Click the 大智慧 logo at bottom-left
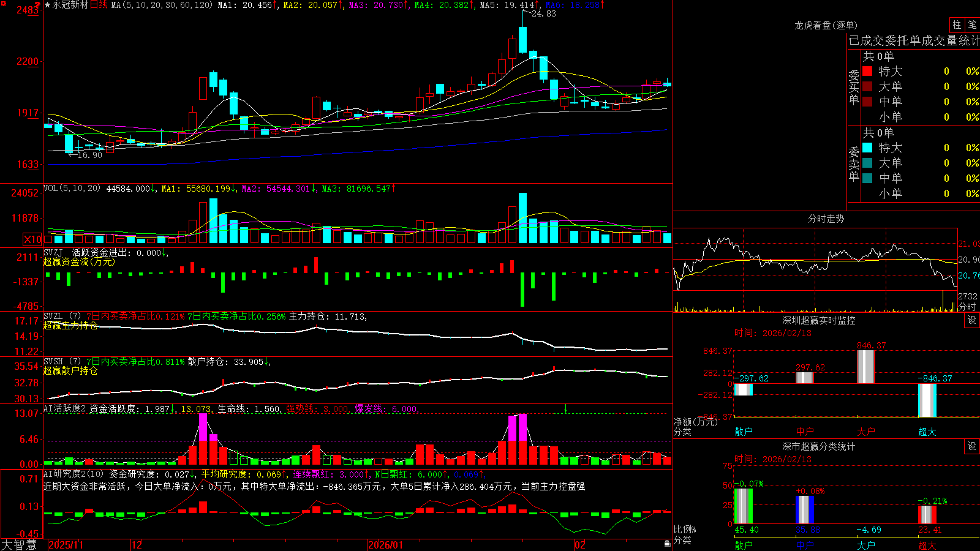Viewport: 980px width, 551px height. pyautogui.click(x=19, y=544)
